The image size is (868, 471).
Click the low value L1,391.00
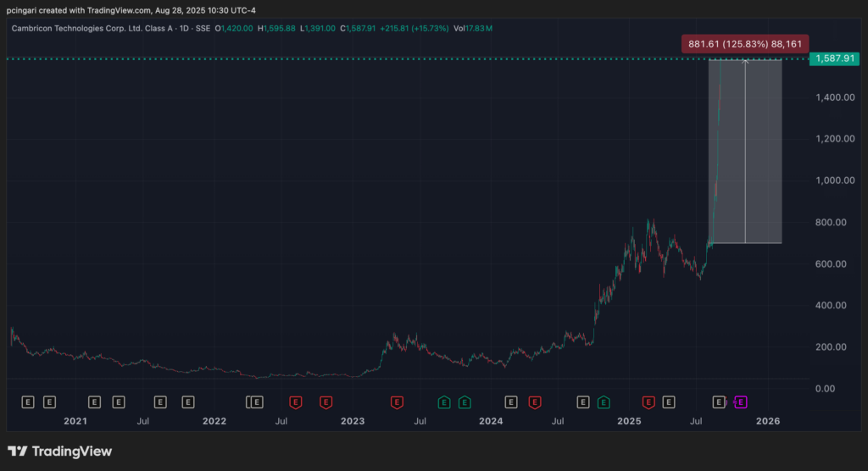(318, 28)
